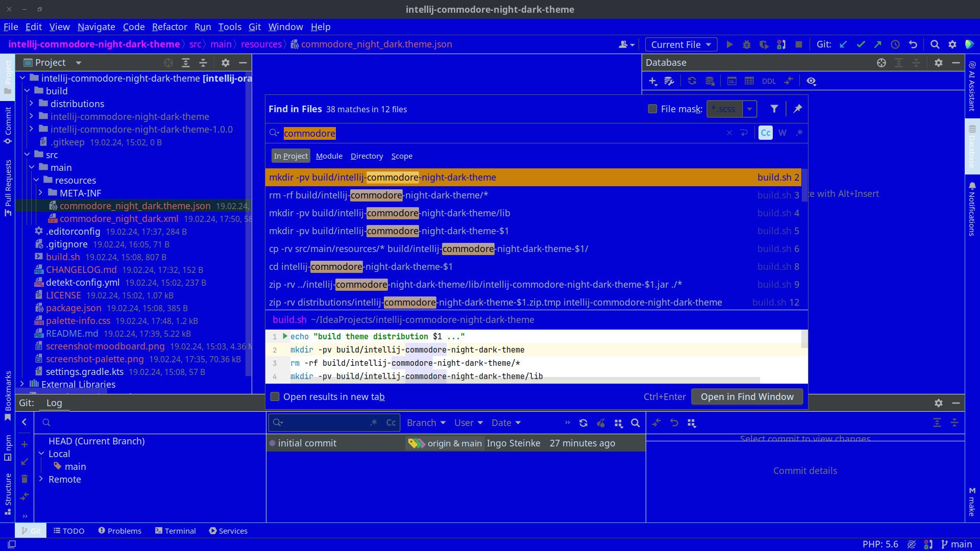Screen dimensions: 980x551
Task: Check Open results in new tab
Action: pyautogui.click(x=275, y=397)
